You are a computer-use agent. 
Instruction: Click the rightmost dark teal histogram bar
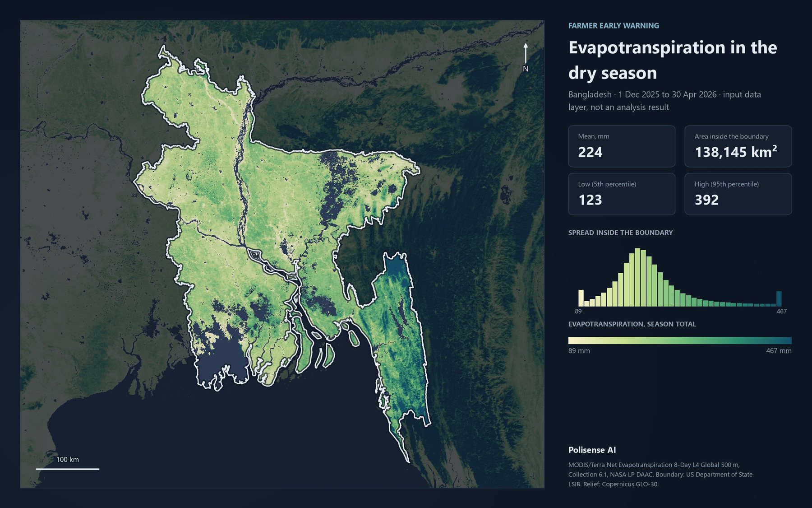point(779,298)
